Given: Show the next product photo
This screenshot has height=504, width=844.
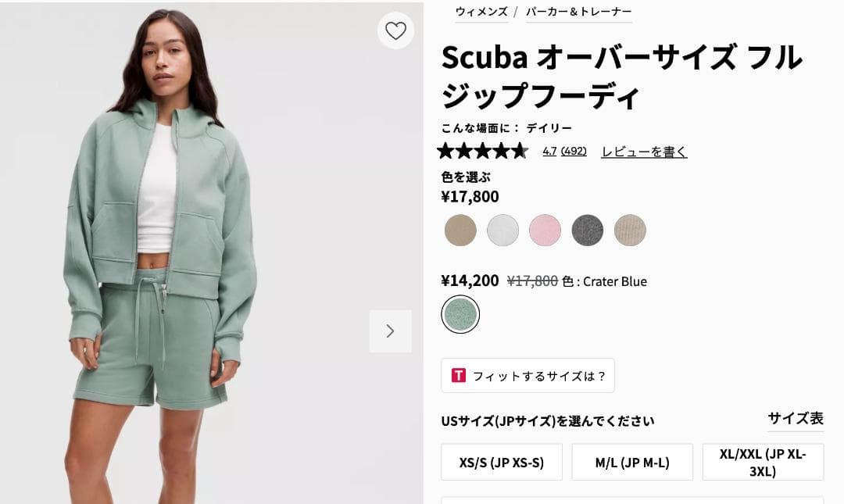Looking at the screenshot, I should point(391,331).
